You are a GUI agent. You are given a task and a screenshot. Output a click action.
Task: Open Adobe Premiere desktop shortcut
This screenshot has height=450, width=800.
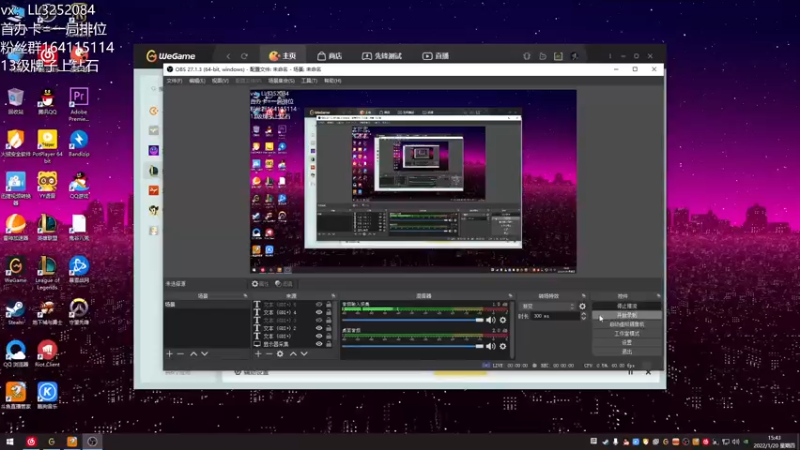pyautogui.click(x=79, y=104)
